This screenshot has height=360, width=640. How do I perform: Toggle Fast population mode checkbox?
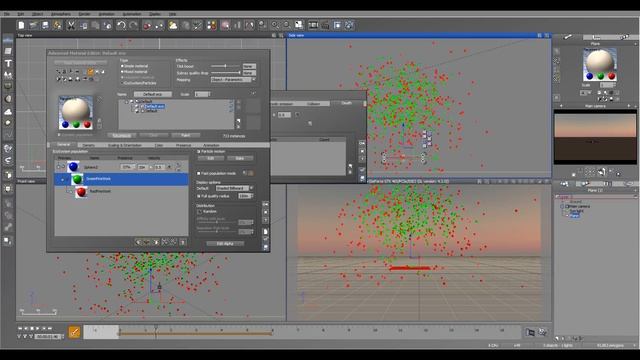tap(199, 173)
